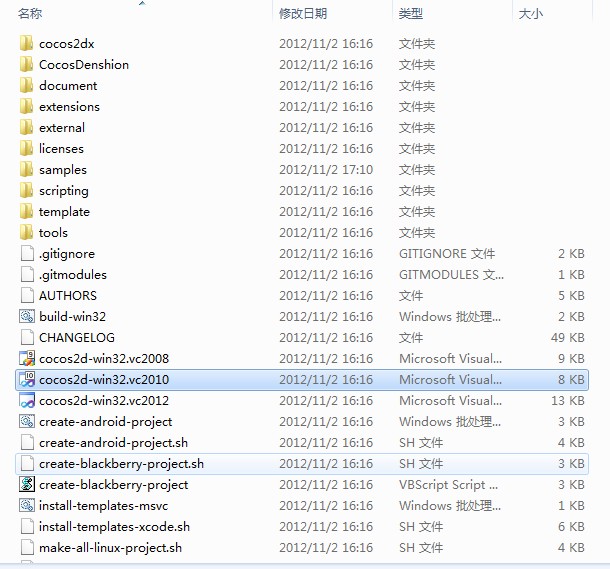Click the vc2012 Visual Studio solution icon
Screen dimensions: 610x569
[x=27, y=400]
